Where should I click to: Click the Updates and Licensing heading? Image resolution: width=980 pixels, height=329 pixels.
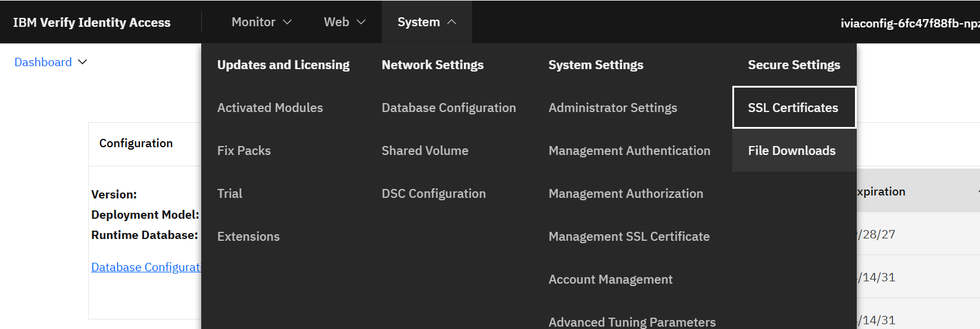click(x=283, y=65)
